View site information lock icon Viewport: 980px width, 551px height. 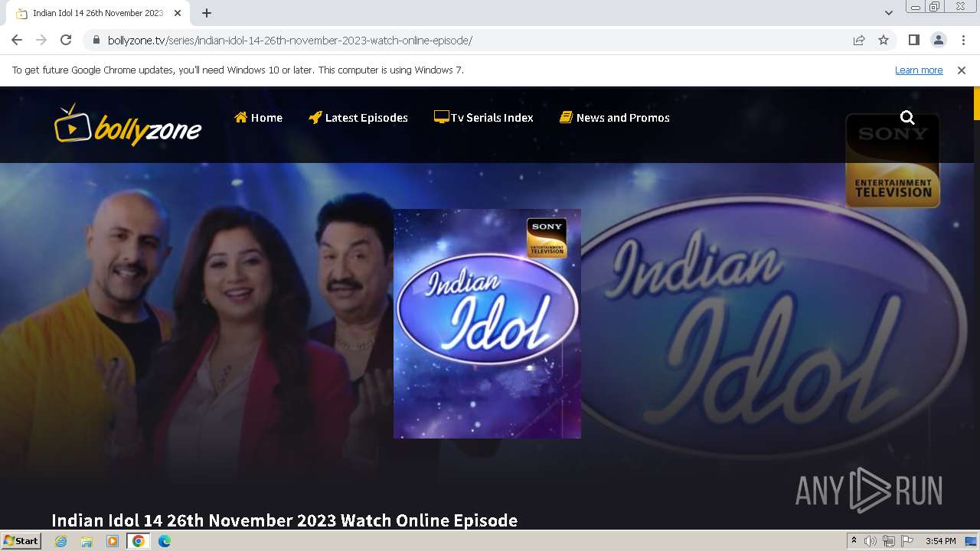[96, 40]
